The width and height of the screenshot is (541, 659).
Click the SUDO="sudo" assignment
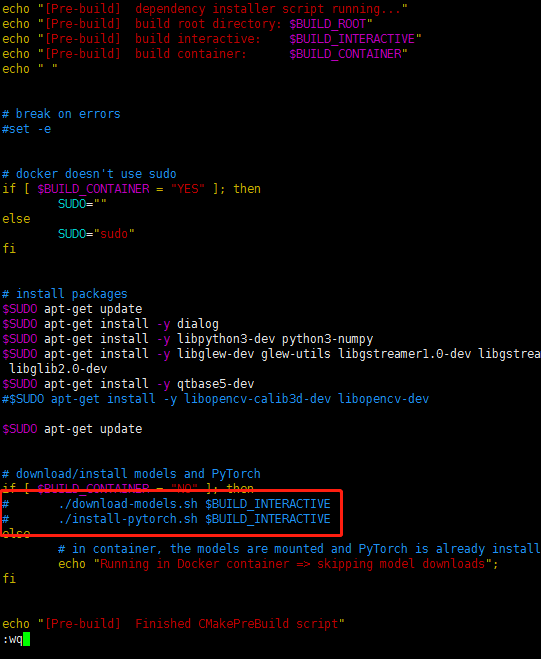pos(96,234)
